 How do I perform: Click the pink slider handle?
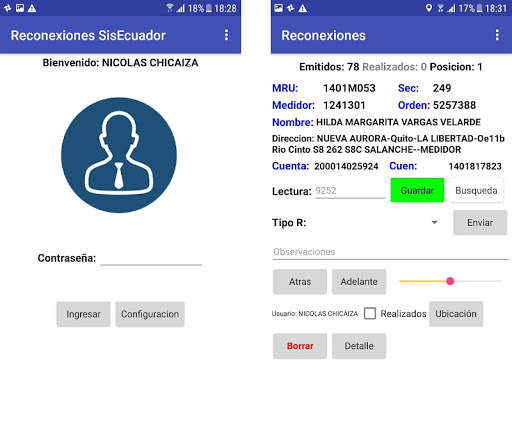[x=450, y=281]
